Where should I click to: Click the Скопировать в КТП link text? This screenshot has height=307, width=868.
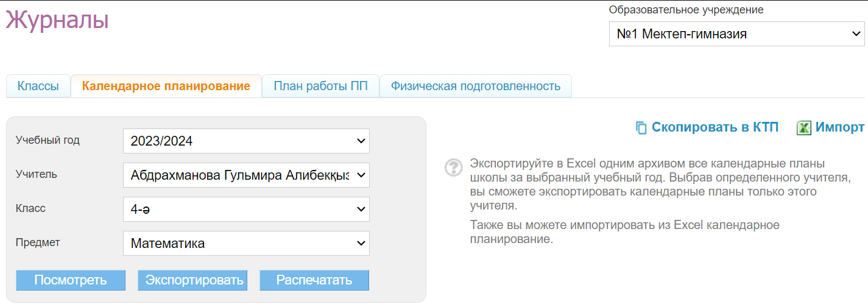(715, 127)
